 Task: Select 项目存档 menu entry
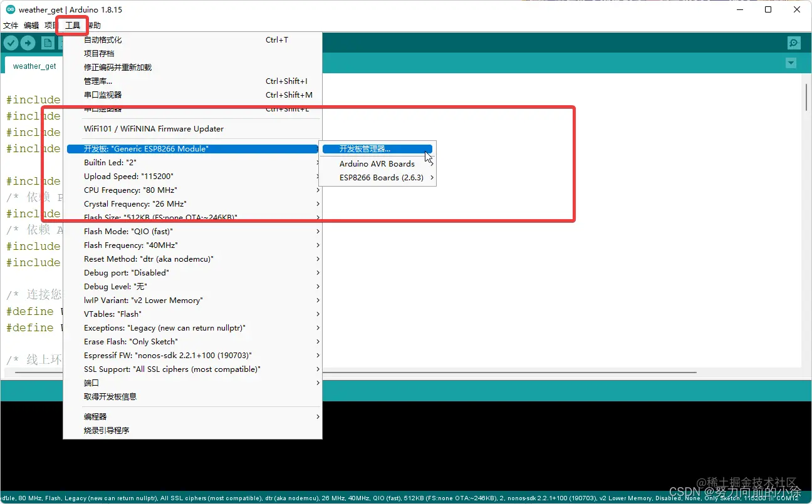[192, 53]
